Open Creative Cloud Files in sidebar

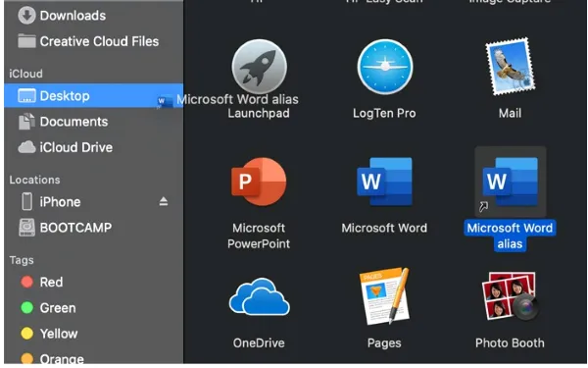pyautogui.click(x=99, y=41)
